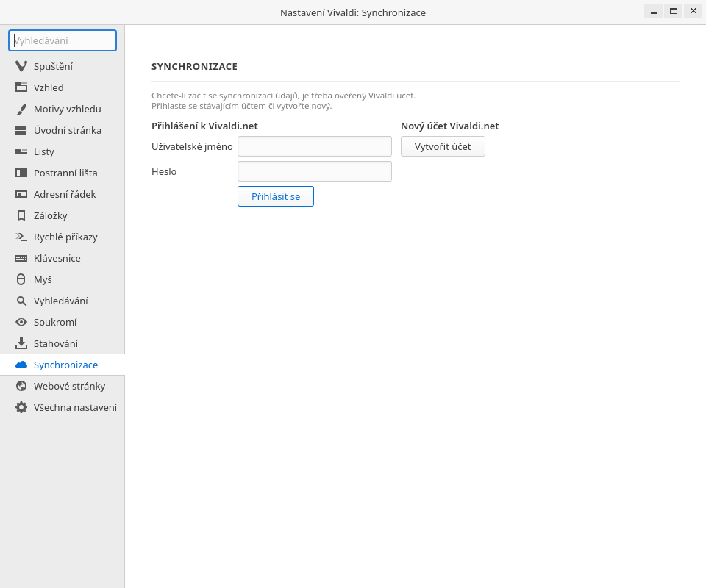The height and width of the screenshot is (588, 706).
Task: Open Postranní lišta settings
Action: click(x=62, y=173)
